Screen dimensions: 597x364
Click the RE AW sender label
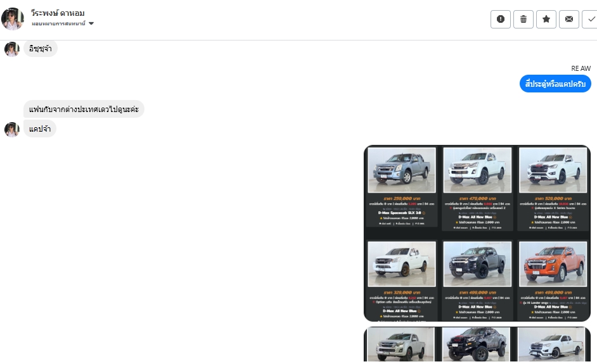coord(581,68)
